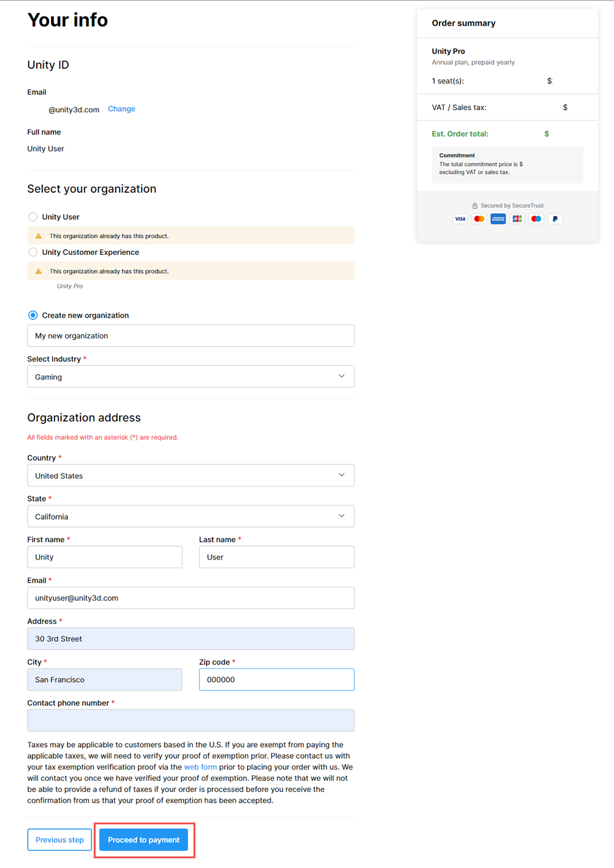Viewport: 614px width, 868px height.
Task: Click the American Express card icon
Action: pyautogui.click(x=498, y=219)
